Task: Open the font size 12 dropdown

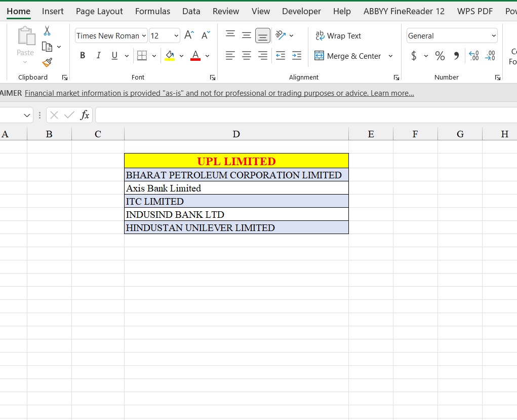Action: pyautogui.click(x=176, y=35)
